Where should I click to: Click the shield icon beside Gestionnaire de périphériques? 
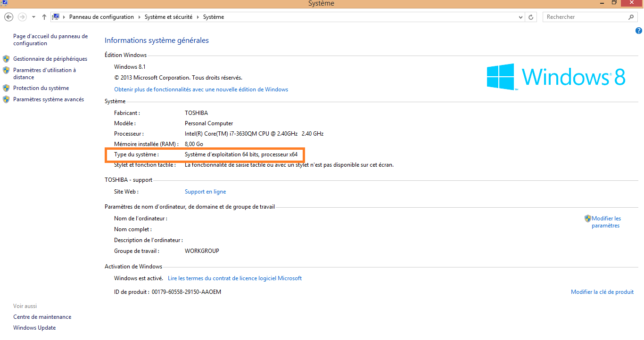click(6, 59)
